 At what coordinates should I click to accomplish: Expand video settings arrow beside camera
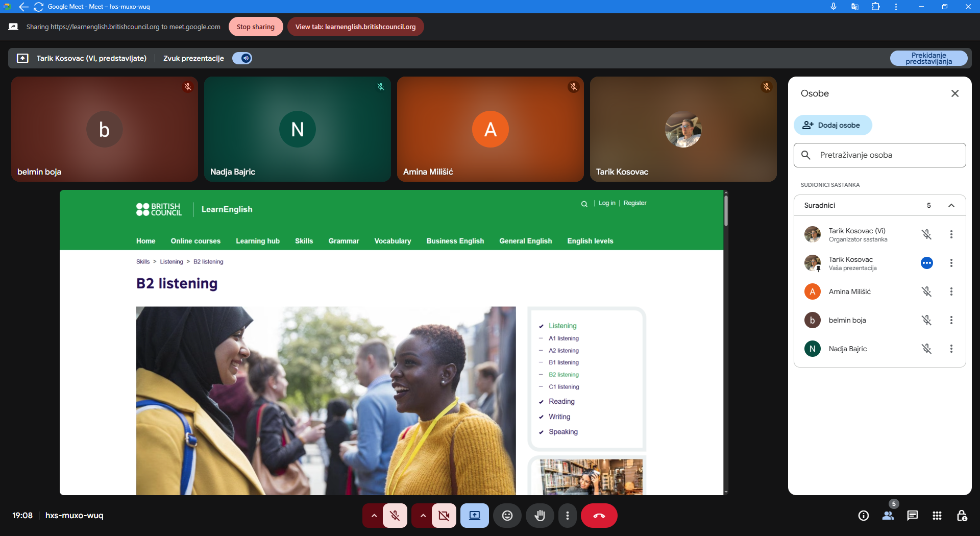pos(423,516)
